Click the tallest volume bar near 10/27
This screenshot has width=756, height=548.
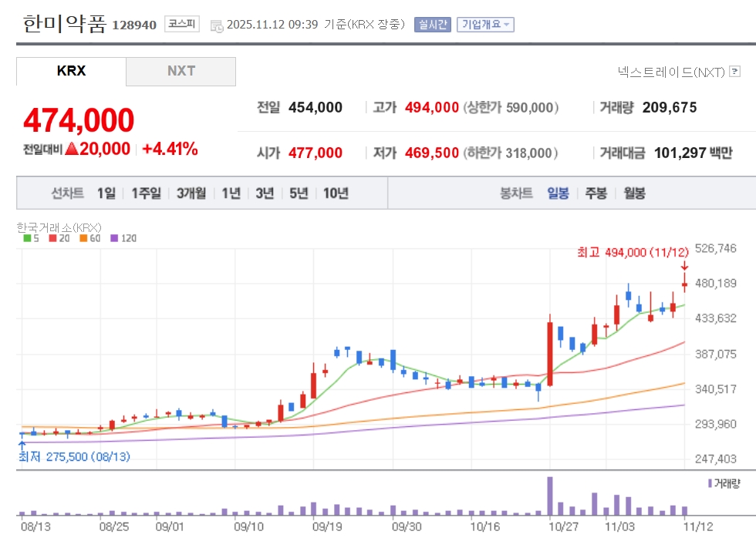[550, 496]
